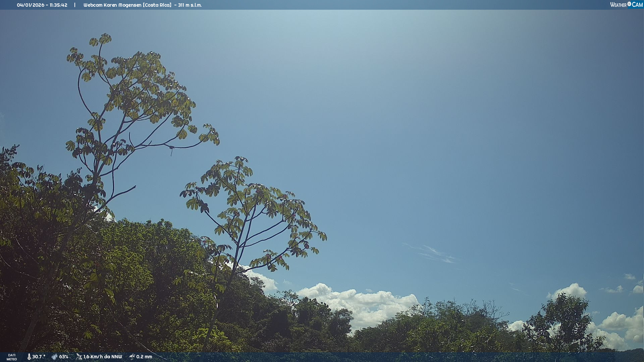
Task: Select the 63% humidity value
Action: point(64,357)
